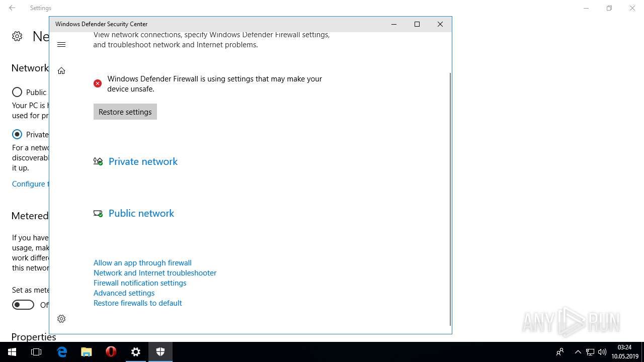Toggle the metered connection switch
Viewport: 644px width, 362px height.
pyautogui.click(x=23, y=305)
